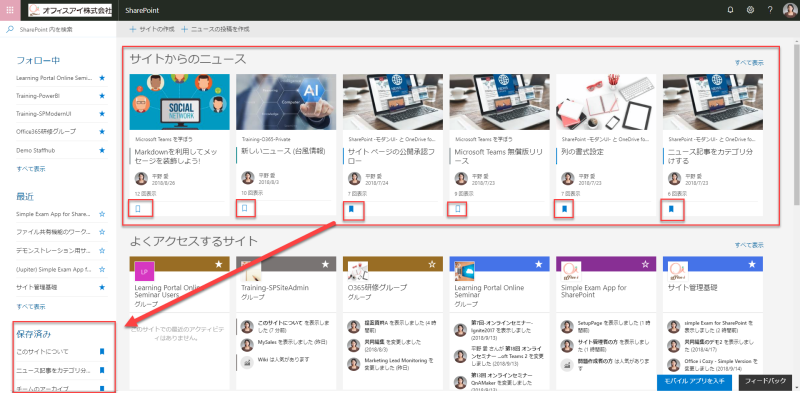Viewport: 800px width, 393px height.
Task: Open the help question mark
Action: [770, 10]
